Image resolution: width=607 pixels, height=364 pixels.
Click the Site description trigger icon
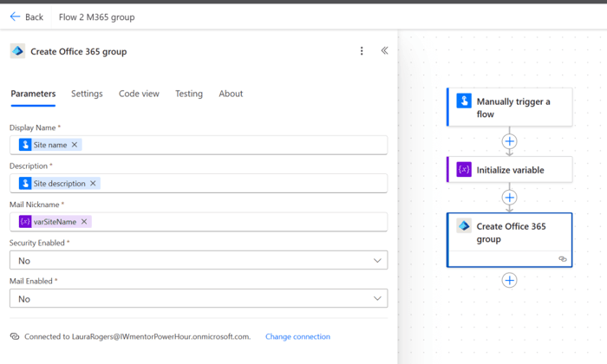pos(25,184)
